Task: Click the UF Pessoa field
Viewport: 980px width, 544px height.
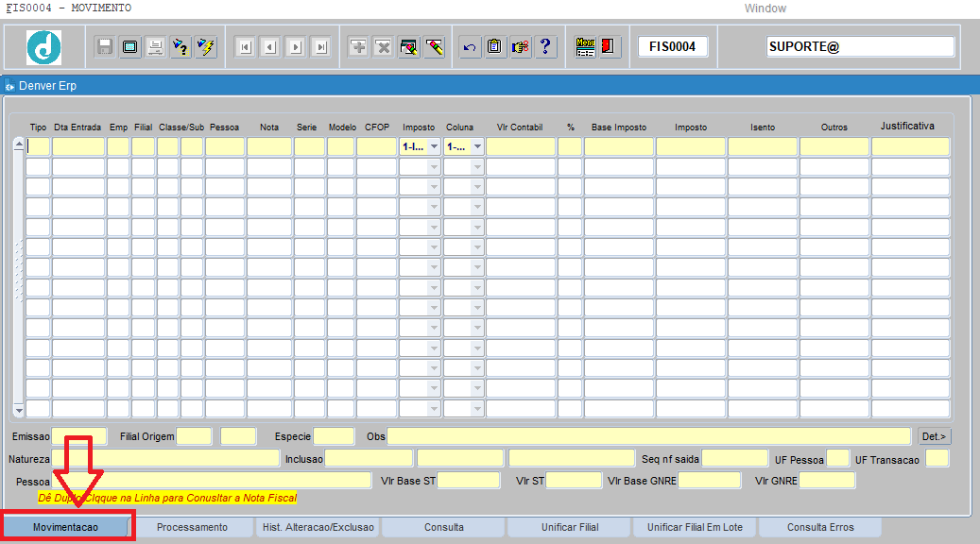Action: click(x=837, y=459)
